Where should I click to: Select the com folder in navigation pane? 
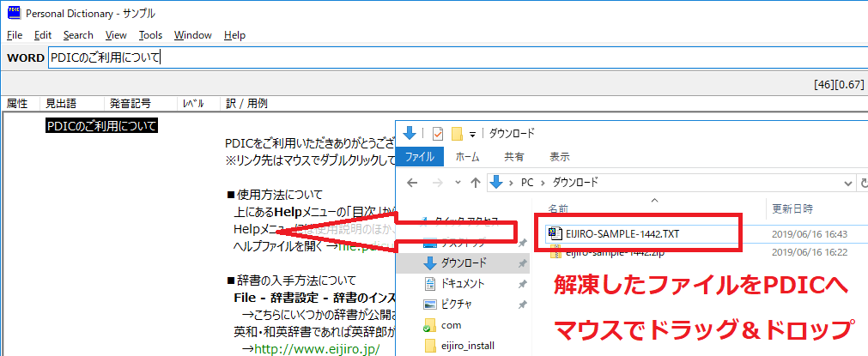pos(451,325)
